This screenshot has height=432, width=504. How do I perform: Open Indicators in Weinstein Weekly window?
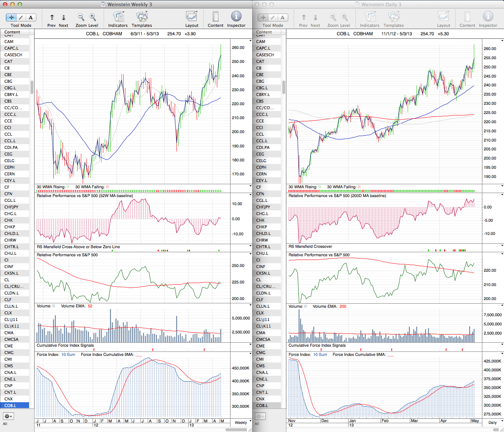click(x=118, y=17)
